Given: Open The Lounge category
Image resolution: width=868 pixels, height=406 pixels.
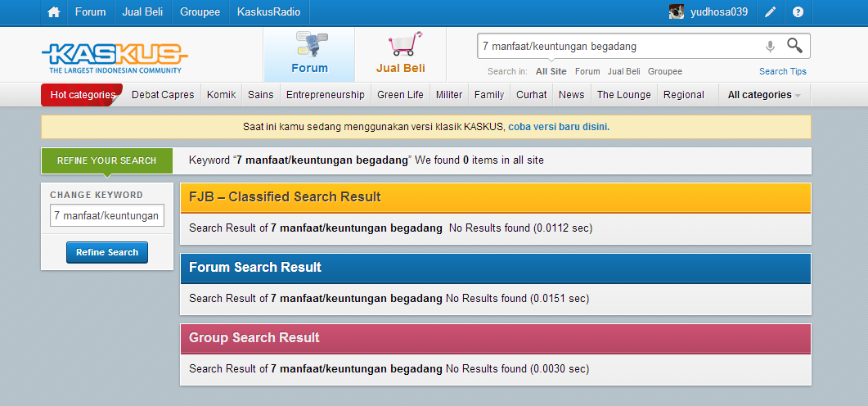Looking at the screenshot, I should coord(624,95).
